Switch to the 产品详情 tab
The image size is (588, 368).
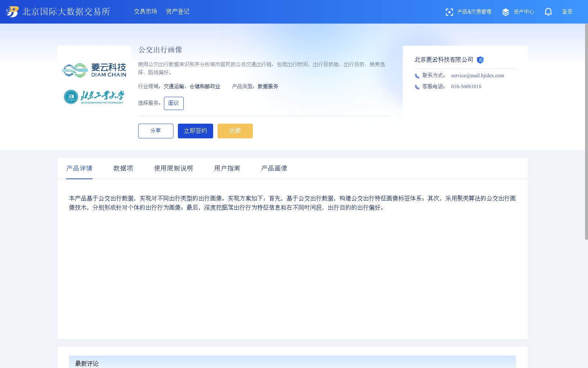pos(79,169)
